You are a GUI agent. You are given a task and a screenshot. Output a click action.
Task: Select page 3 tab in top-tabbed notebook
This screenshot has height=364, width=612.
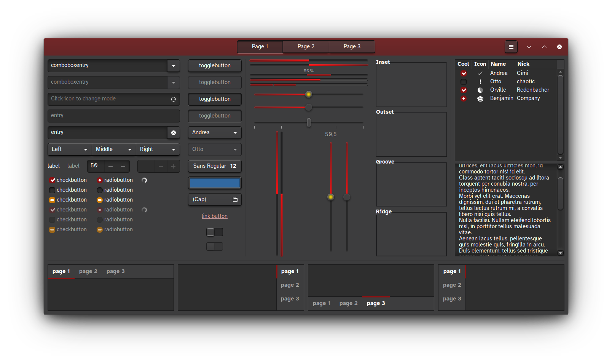tap(116, 272)
